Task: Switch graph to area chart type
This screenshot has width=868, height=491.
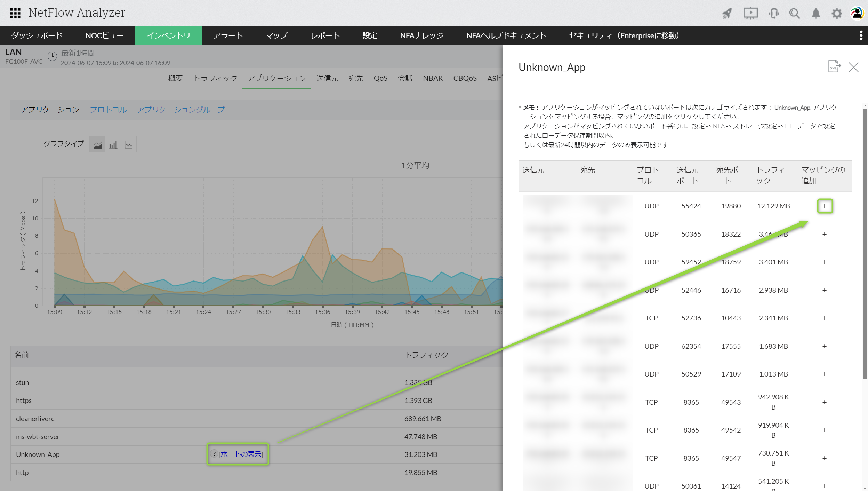Action: point(97,145)
